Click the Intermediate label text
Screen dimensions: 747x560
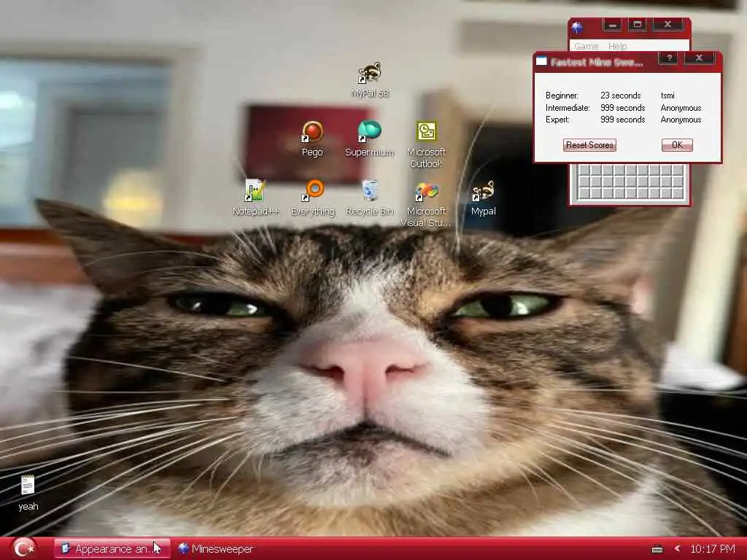point(568,108)
